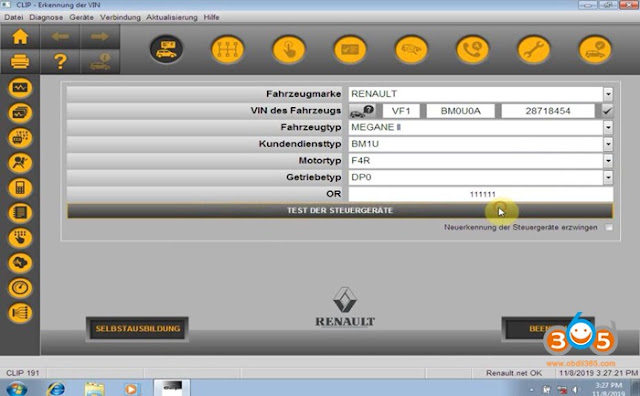Image resolution: width=640 pixels, height=396 pixels.
Task: Click the OR field showing 111111
Action: pos(481,194)
